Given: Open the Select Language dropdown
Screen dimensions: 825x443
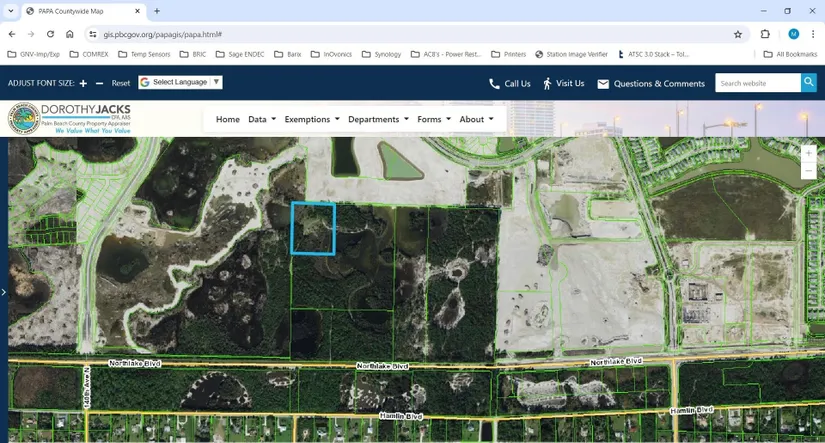Looking at the screenshot, I should click(x=181, y=82).
